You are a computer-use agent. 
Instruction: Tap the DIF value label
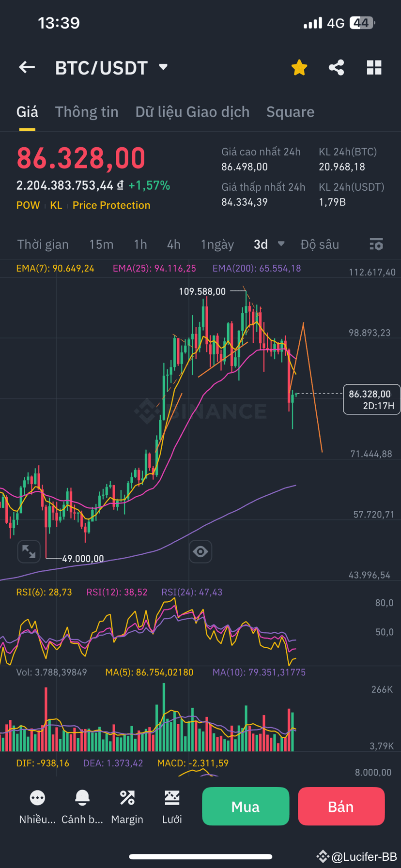point(43,763)
